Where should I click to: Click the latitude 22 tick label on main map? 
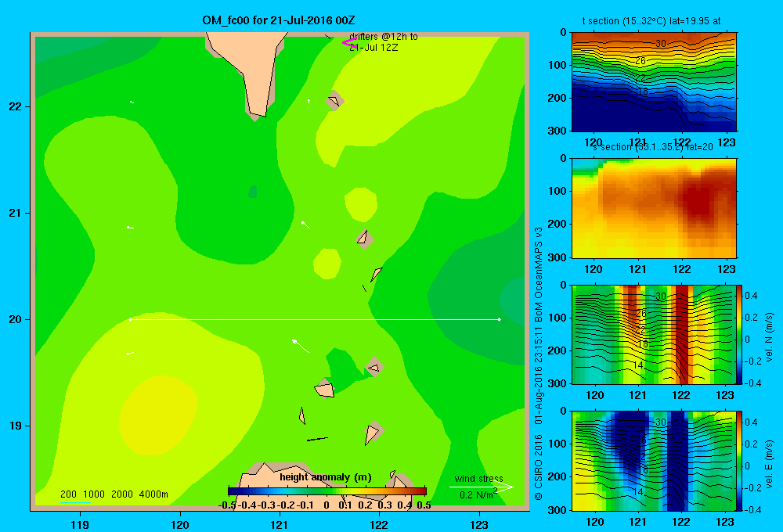(x=16, y=106)
